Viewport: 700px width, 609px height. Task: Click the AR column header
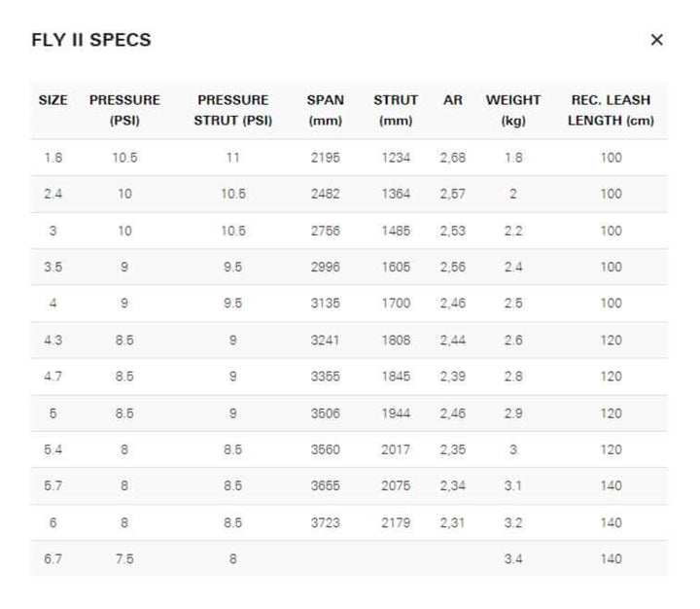(452, 100)
